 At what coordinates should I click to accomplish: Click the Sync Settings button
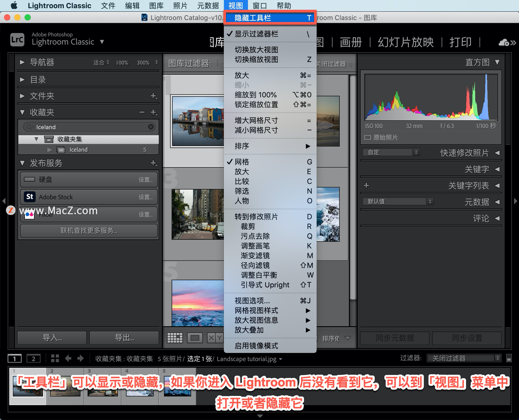coord(467,338)
